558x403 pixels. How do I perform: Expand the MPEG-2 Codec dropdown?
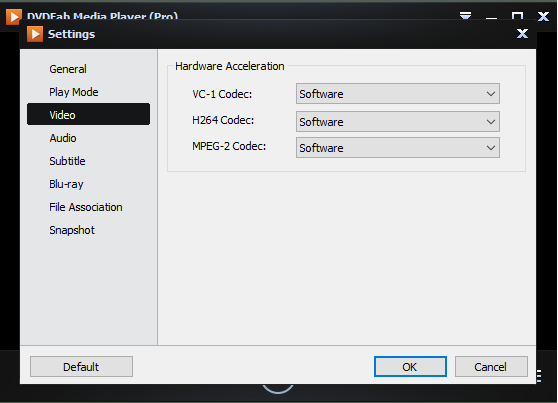[398, 147]
